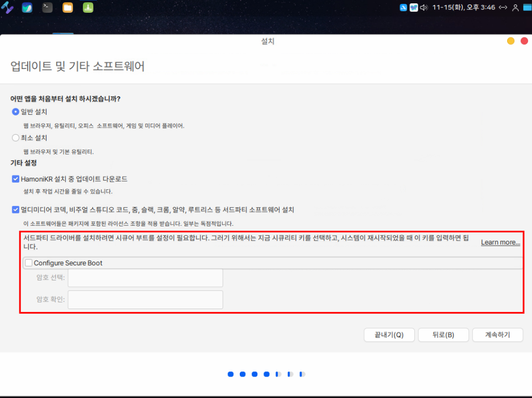Open the Learn more... link

[x=500, y=242]
